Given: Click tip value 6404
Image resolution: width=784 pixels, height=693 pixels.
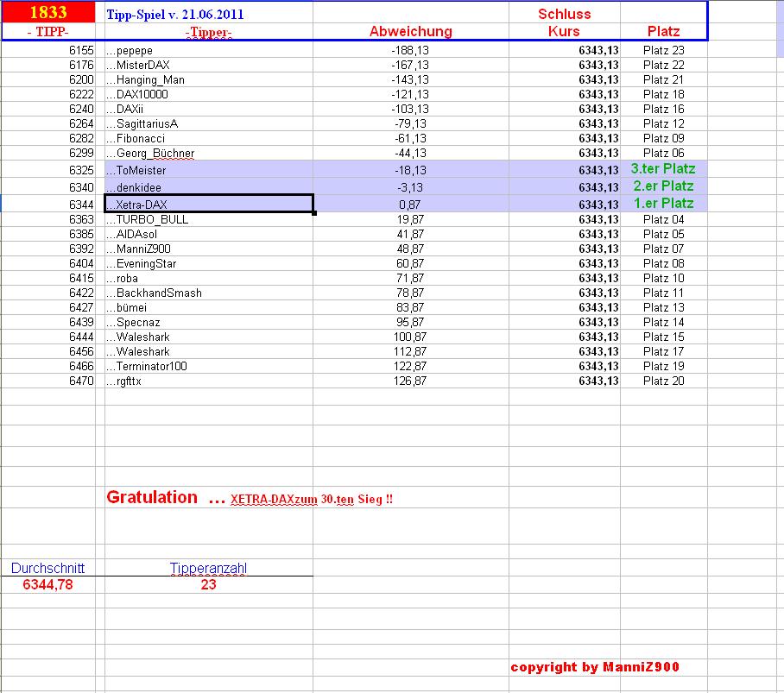Looking at the screenshot, I should [x=48, y=263].
